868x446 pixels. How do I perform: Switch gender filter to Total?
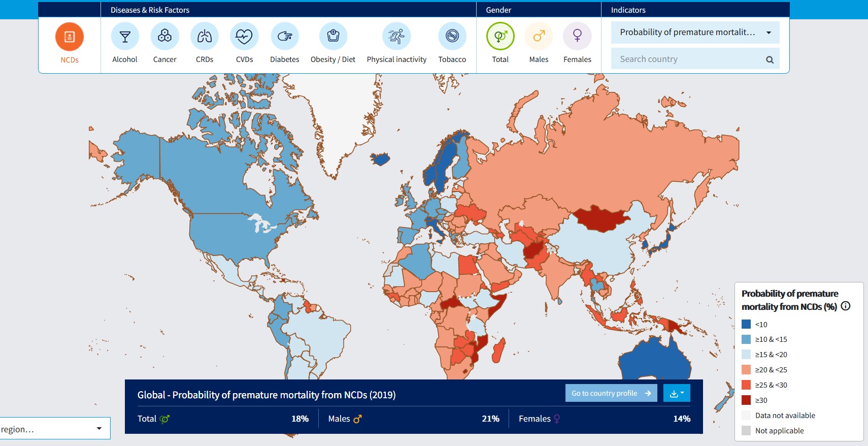[500, 37]
